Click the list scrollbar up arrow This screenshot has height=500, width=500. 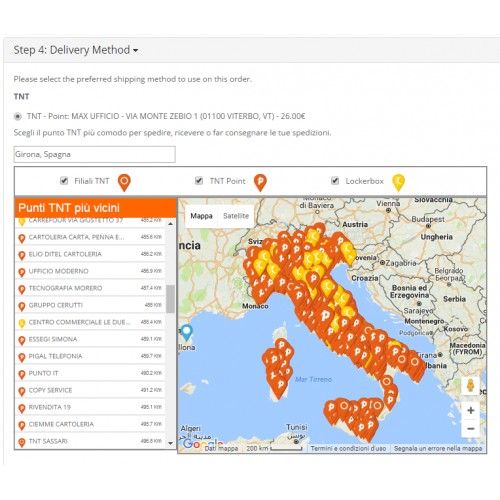point(170,224)
